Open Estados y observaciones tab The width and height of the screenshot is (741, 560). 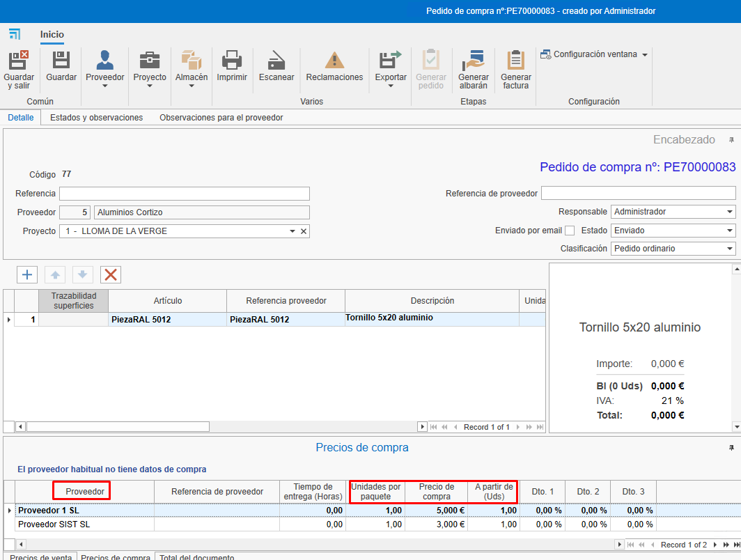pos(96,118)
